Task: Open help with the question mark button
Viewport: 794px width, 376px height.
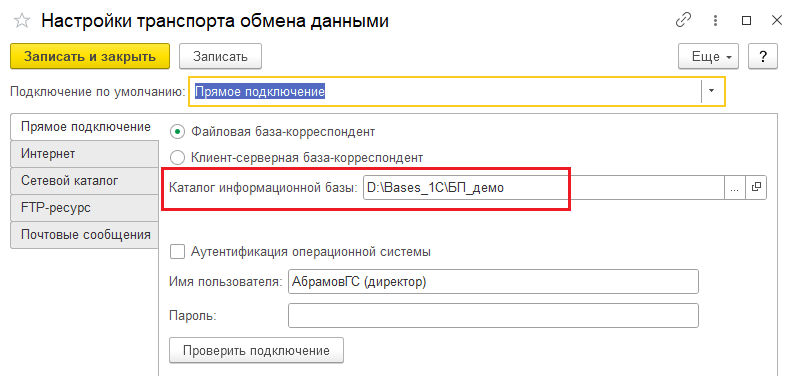Action: pos(763,56)
